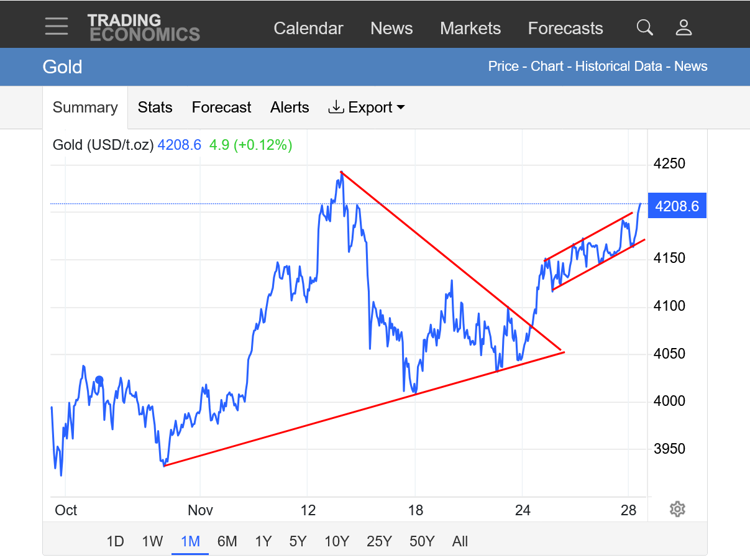Open chart settings gear icon
Screen dimensions: 750x560
(677, 510)
